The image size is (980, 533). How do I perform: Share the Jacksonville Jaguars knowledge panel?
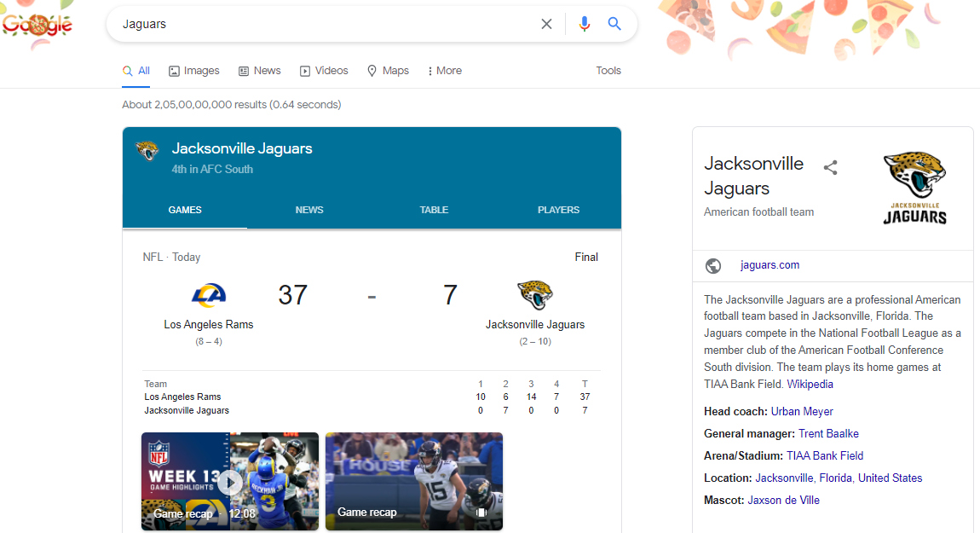(830, 167)
